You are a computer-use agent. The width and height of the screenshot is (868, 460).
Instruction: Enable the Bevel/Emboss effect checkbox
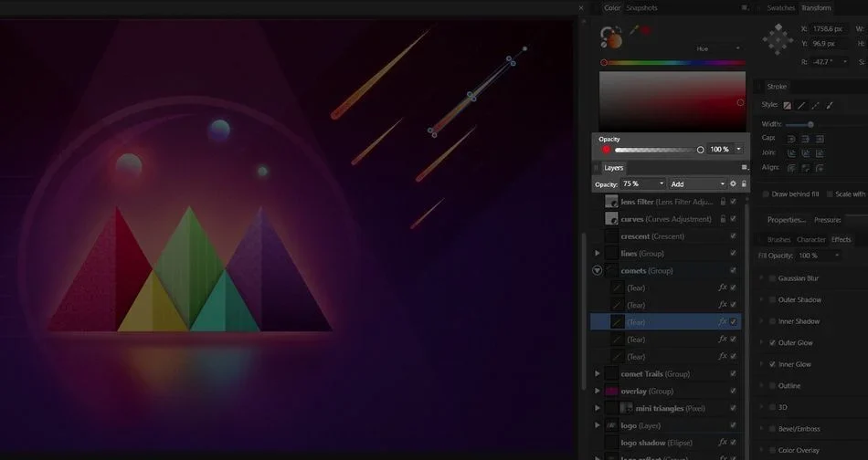(x=772, y=429)
